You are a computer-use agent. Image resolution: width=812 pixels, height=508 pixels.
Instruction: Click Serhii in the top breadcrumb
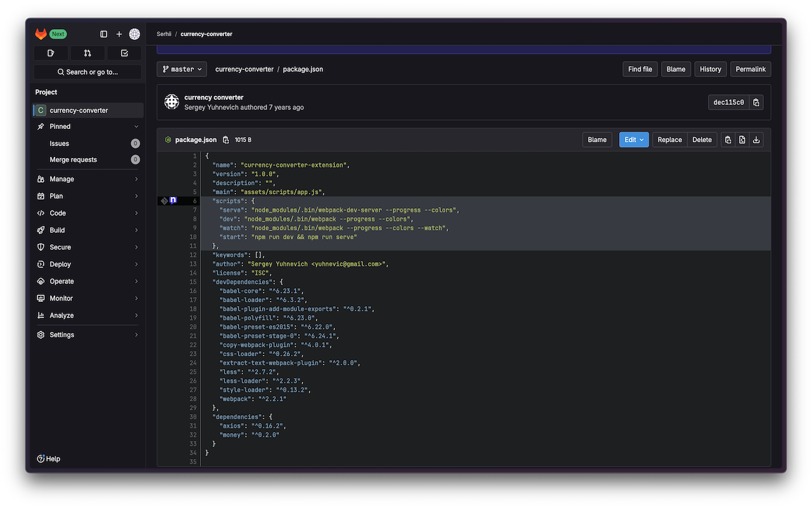click(x=164, y=34)
